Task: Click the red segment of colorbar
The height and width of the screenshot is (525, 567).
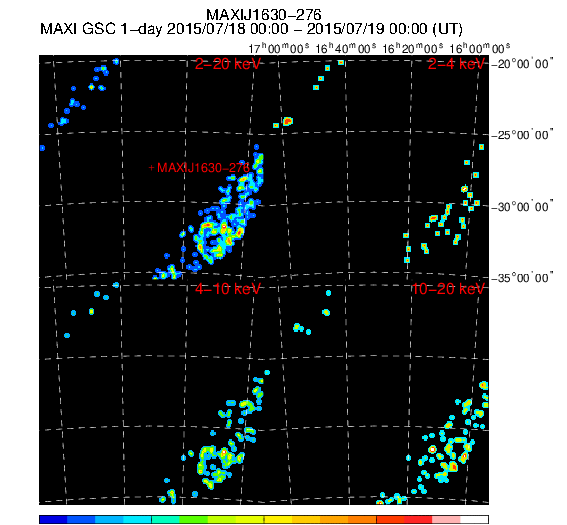Action: pos(418,520)
